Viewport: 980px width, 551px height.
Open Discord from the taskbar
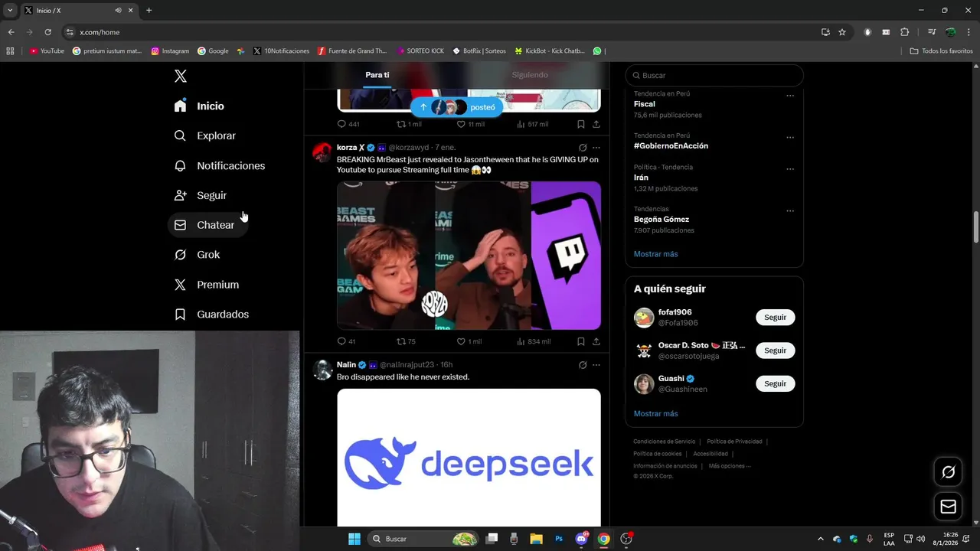coord(582,539)
